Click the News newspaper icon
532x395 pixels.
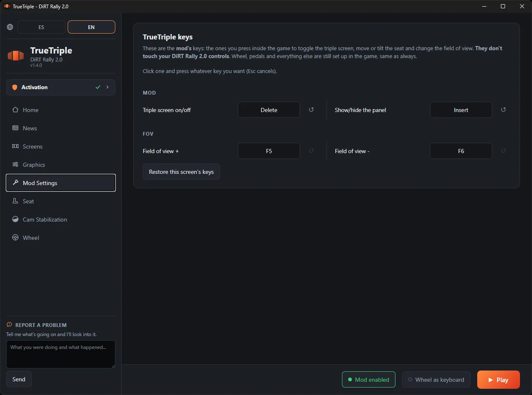pyautogui.click(x=15, y=128)
